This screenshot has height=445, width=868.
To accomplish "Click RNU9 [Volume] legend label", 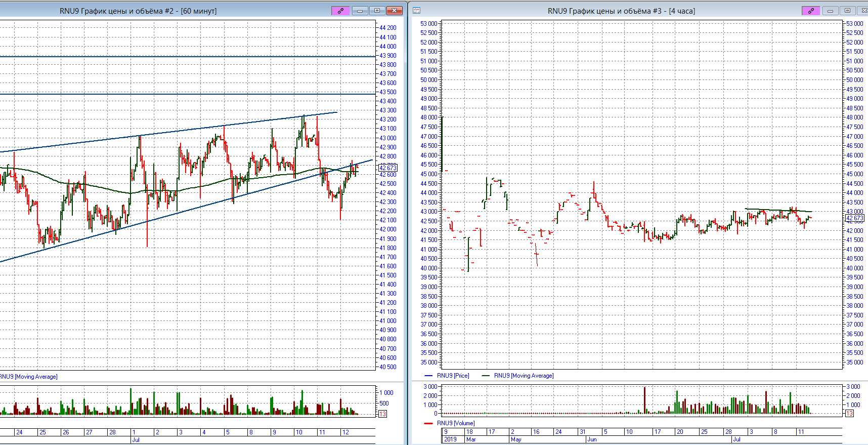I will pyautogui.click(x=455, y=423).
